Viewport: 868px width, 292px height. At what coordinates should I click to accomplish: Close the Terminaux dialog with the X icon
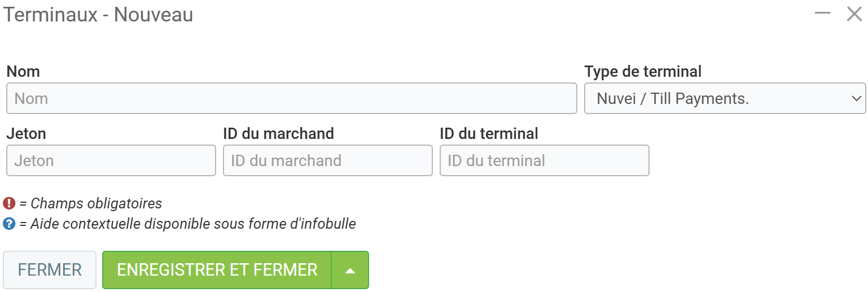click(854, 14)
